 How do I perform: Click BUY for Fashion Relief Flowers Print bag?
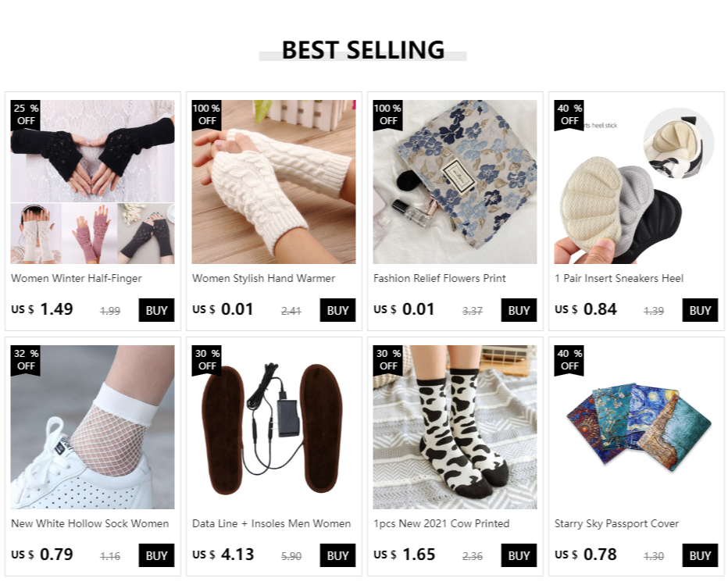[519, 310]
